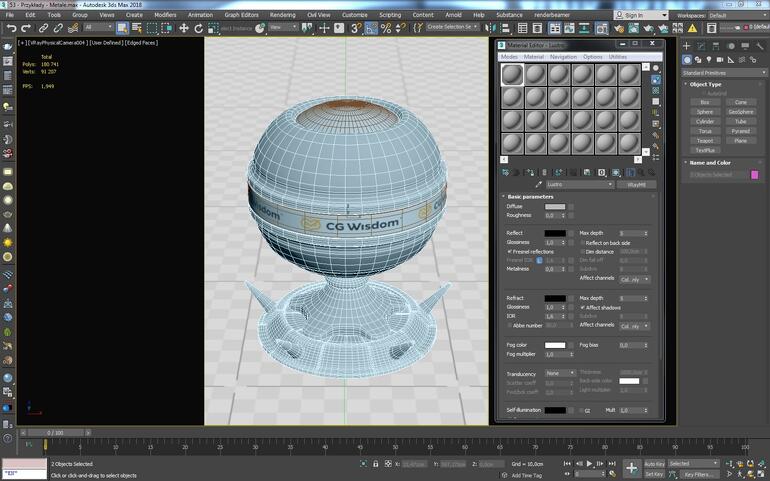Open the Modify panel tab
The height and width of the screenshot is (481, 770).
pyautogui.click(x=701, y=46)
